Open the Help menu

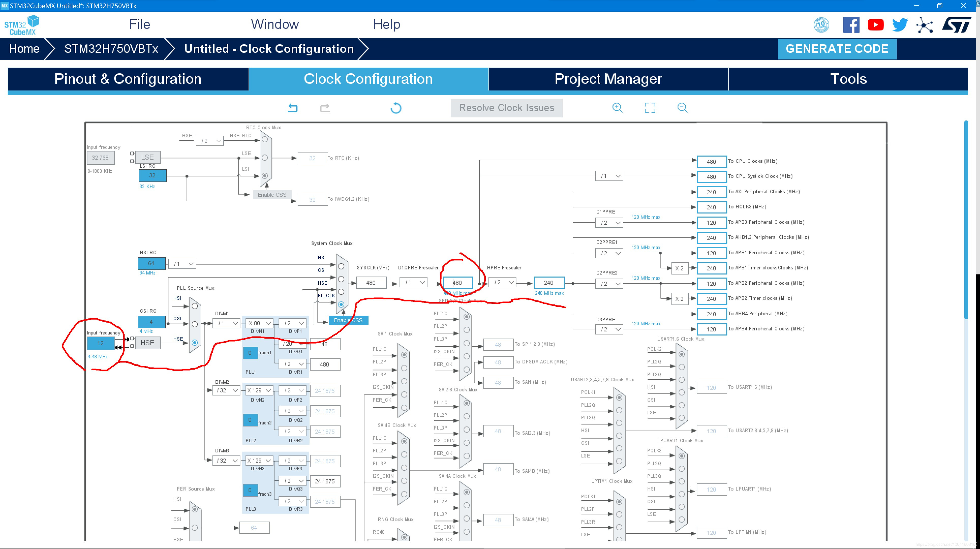coord(387,25)
